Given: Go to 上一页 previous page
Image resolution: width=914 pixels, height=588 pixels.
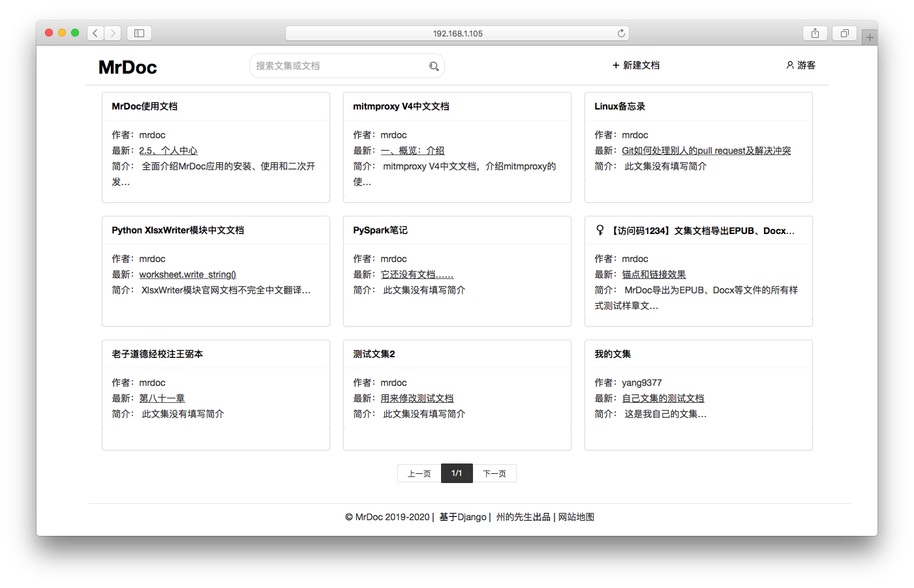Looking at the screenshot, I should pyautogui.click(x=419, y=473).
